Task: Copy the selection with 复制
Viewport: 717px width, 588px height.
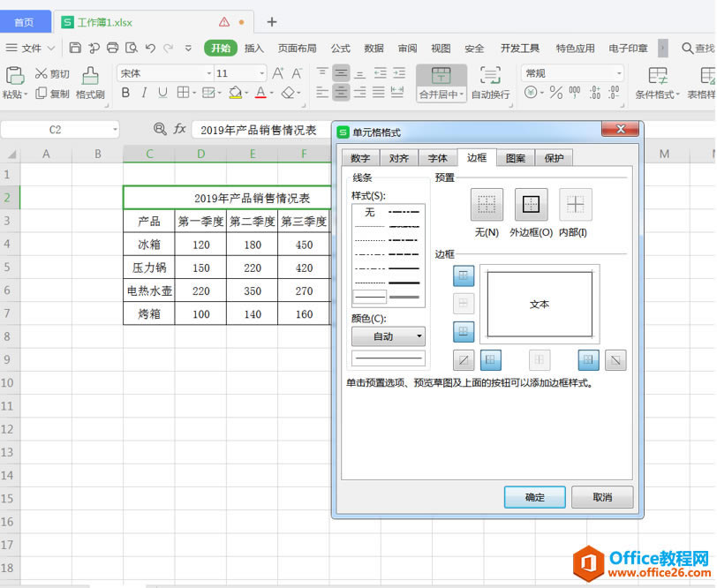Action: click(53, 94)
